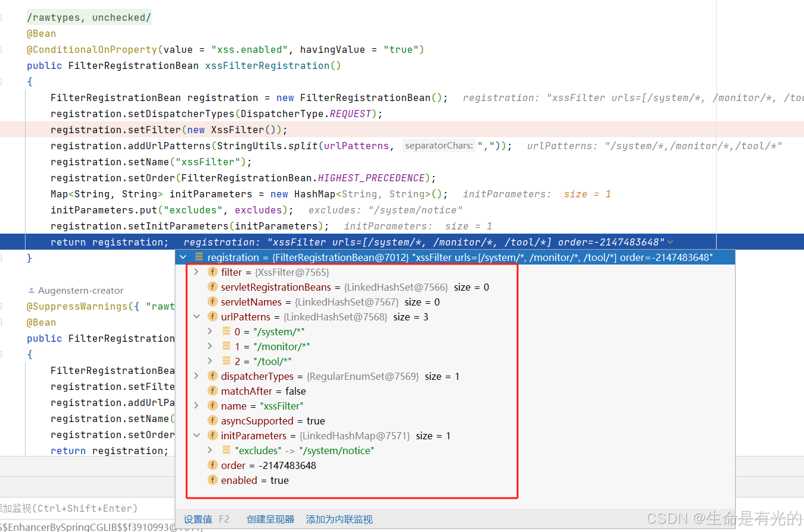This screenshot has width=804, height=532.
Task: Click the separatorChars parameter hint
Action: pyautogui.click(x=439, y=146)
